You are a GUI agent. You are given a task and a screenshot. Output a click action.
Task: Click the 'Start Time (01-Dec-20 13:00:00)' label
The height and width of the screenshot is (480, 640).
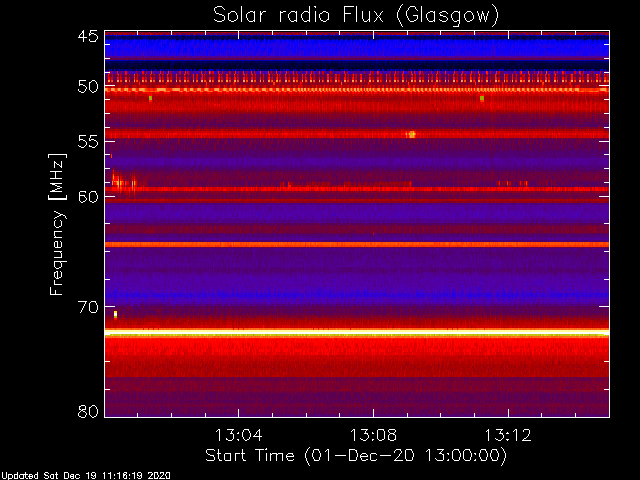click(x=356, y=456)
